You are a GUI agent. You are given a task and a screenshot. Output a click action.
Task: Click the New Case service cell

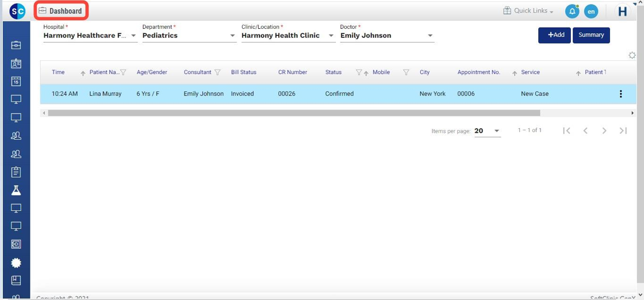(x=535, y=94)
